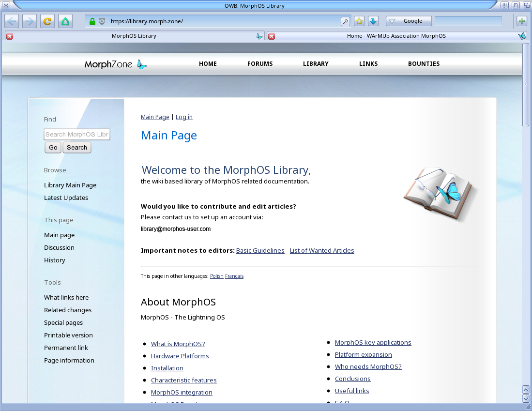532x411 pixels.
Task: Go forward with the Forward arrow button
Action: pyautogui.click(x=30, y=21)
